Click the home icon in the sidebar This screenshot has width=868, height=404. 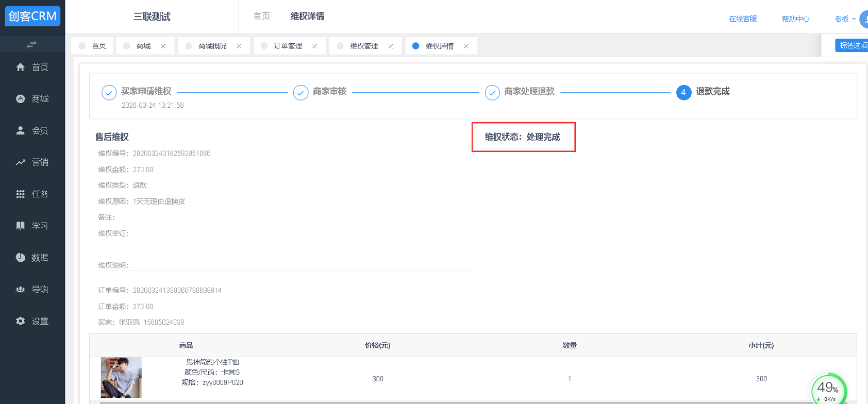[x=21, y=67]
